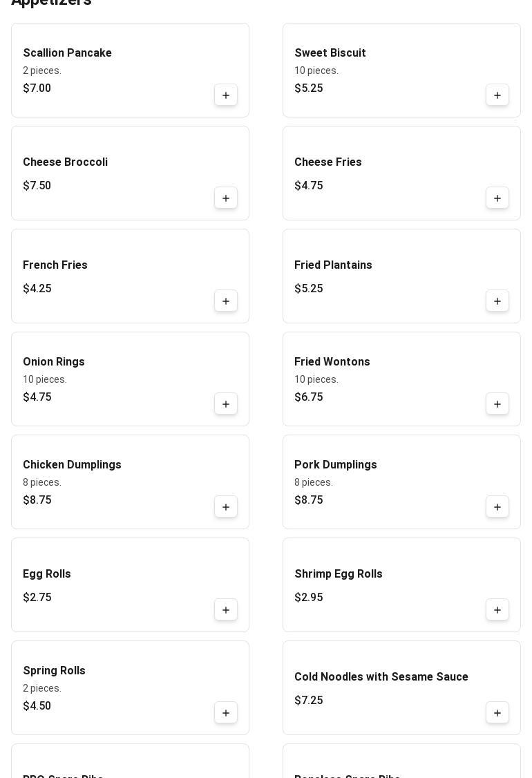Add Fried Plantains to the order
This screenshot has height=778, width=532.
[497, 301]
